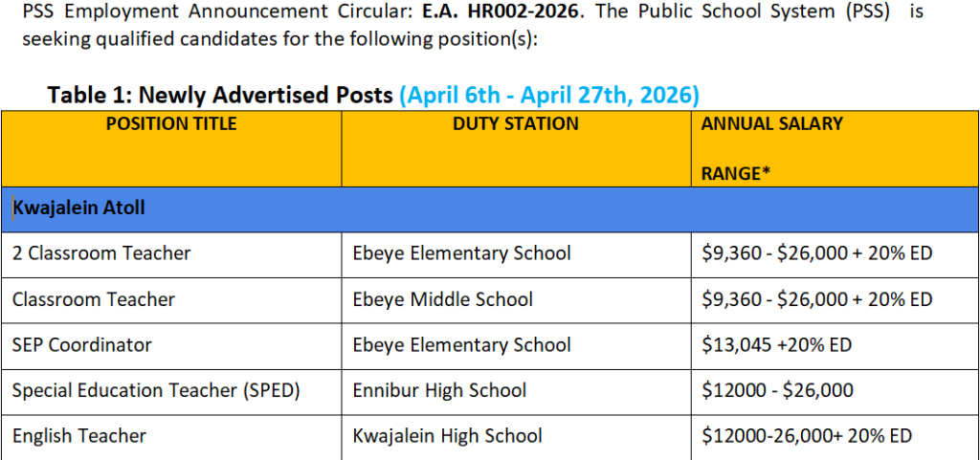Click the ANNUAL SALARY column header
Image resolution: width=980 pixels, height=460 pixels.
(772, 123)
